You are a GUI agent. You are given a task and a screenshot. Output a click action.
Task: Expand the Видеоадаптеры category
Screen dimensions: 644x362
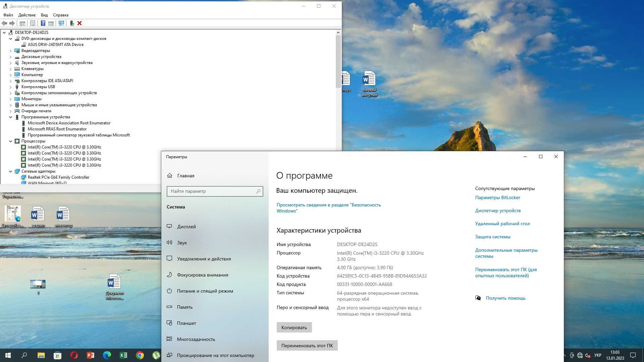[10, 51]
